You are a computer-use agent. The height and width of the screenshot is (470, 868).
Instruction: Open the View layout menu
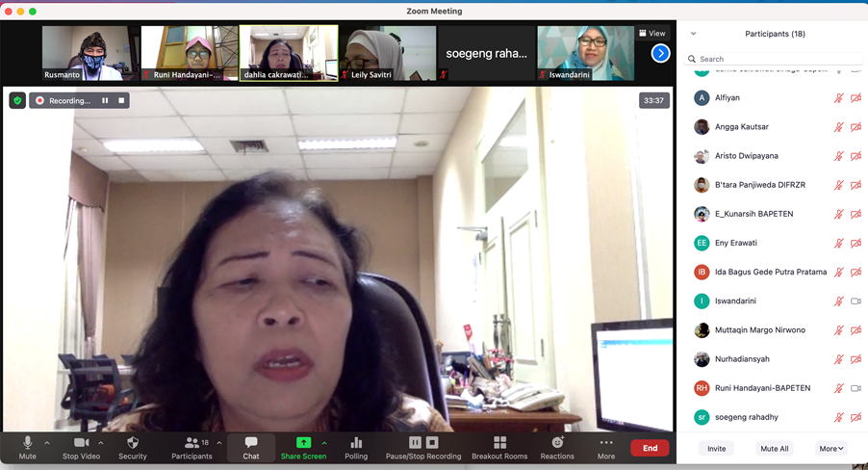point(652,34)
